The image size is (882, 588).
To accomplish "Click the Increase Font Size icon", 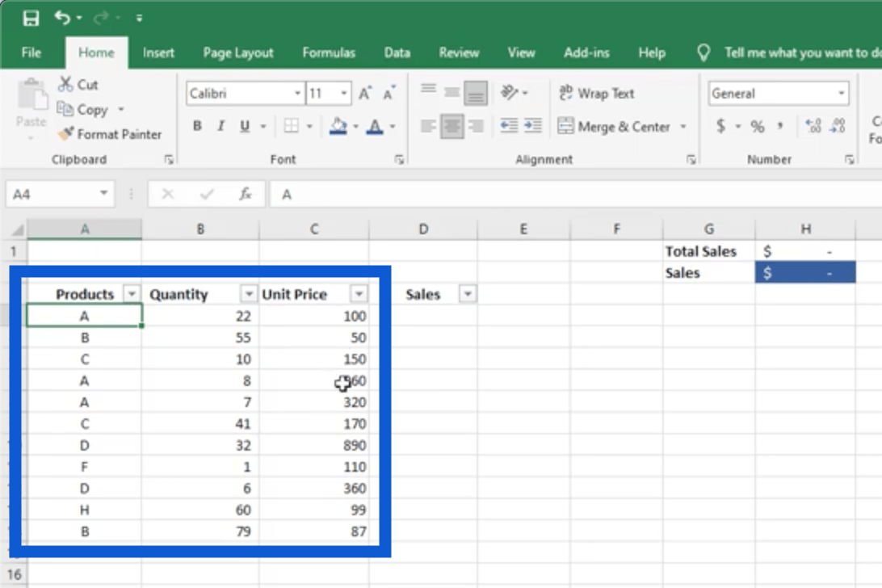I will pyautogui.click(x=365, y=94).
